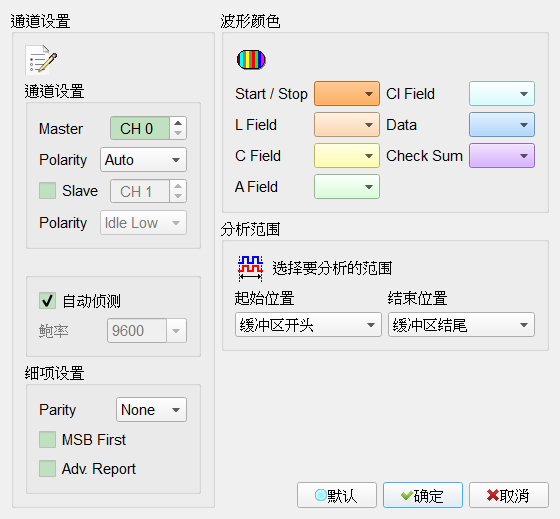Click the 取消 cancel button
The height and width of the screenshot is (519, 560).
pyautogui.click(x=509, y=495)
